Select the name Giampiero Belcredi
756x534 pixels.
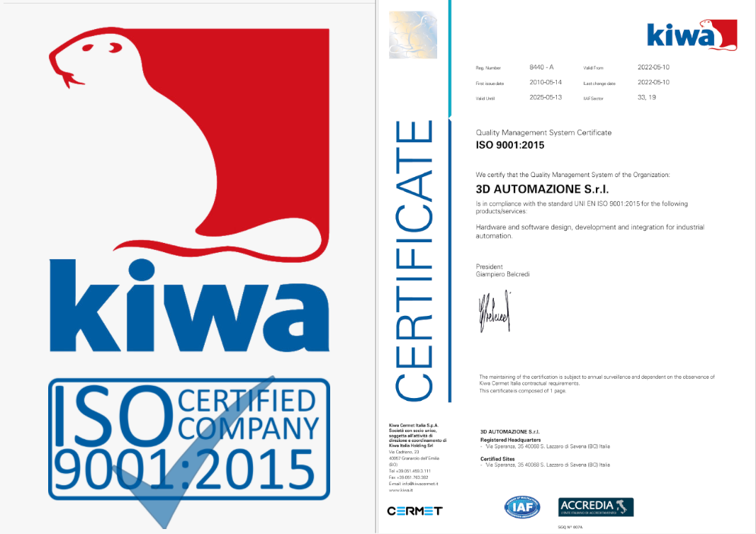(x=502, y=274)
